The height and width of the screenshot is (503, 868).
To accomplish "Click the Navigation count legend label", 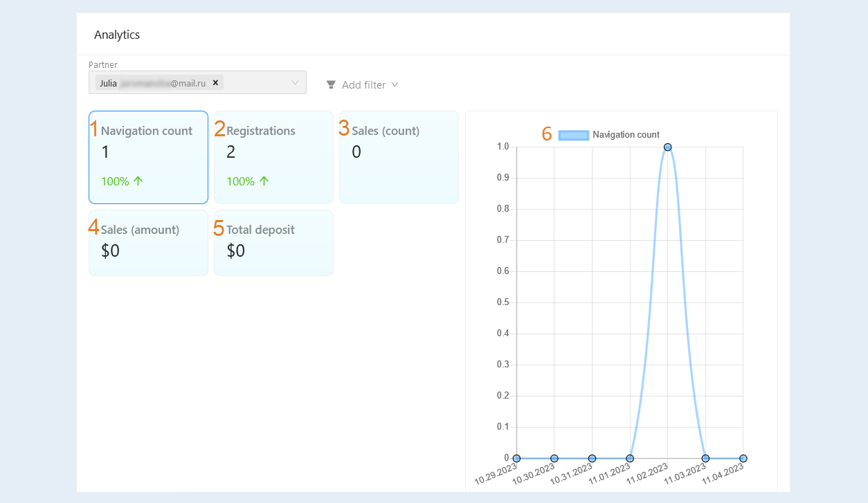I will (626, 135).
